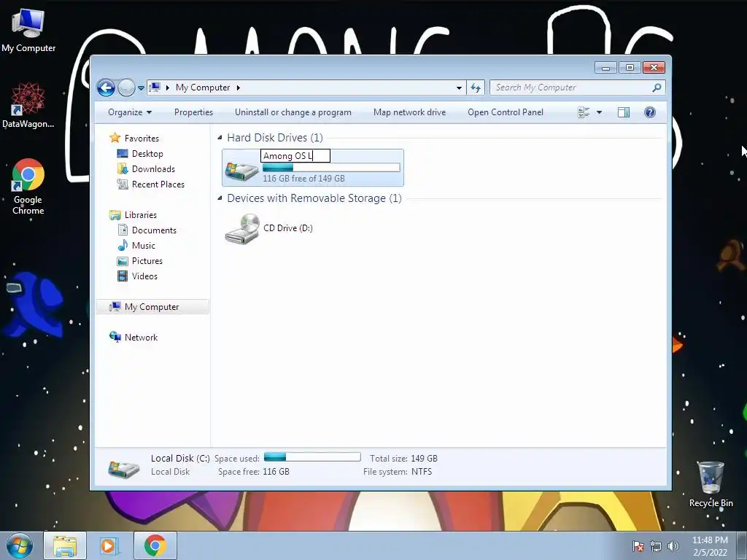Open Properties from the toolbar
747x560 pixels.
(x=193, y=112)
